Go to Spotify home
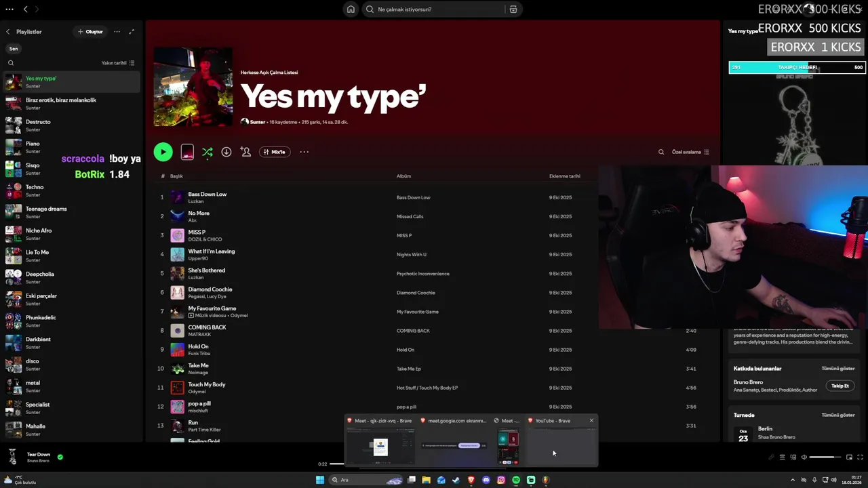 [x=351, y=9]
